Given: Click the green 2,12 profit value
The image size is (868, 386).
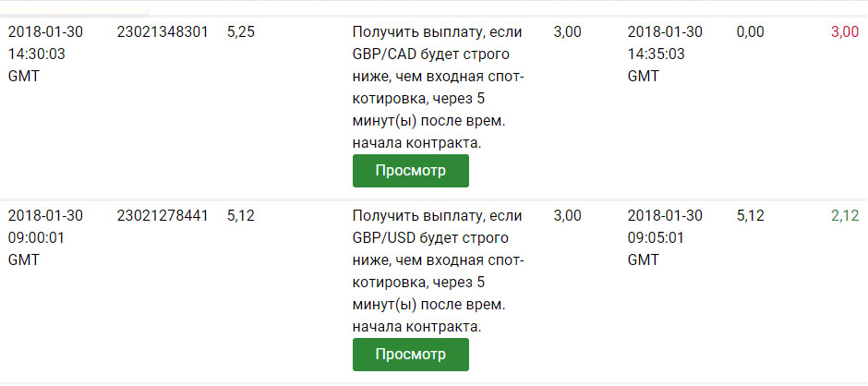Looking at the screenshot, I should point(844,216).
